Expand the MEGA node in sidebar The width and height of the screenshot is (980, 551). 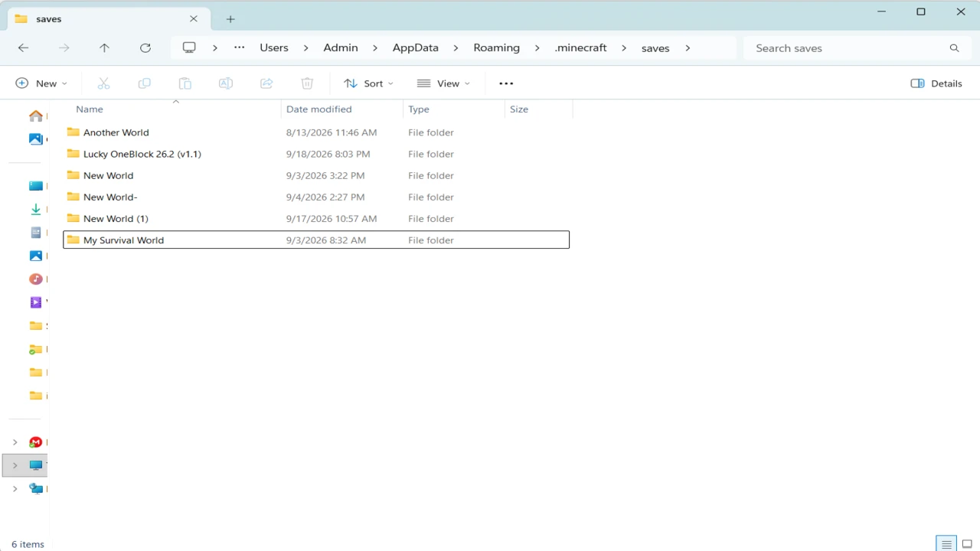click(x=15, y=442)
